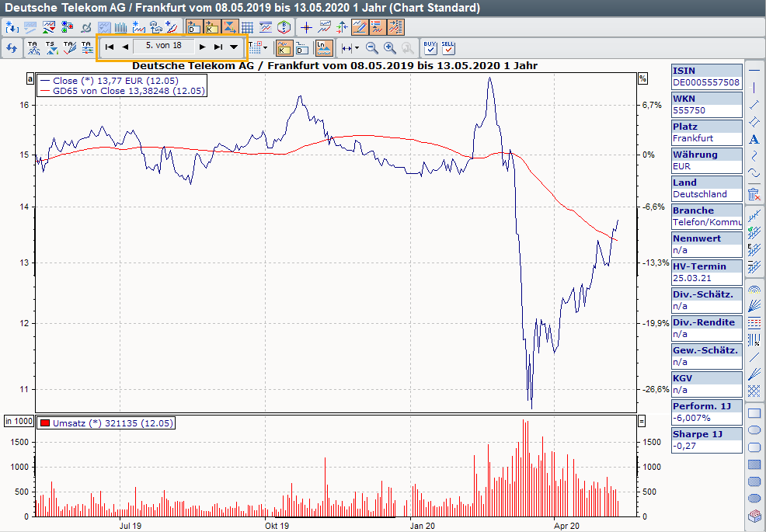The width and height of the screenshot is (766, 532).
Task: Open the chart list dropdown arrow
Action: (234, 47)
